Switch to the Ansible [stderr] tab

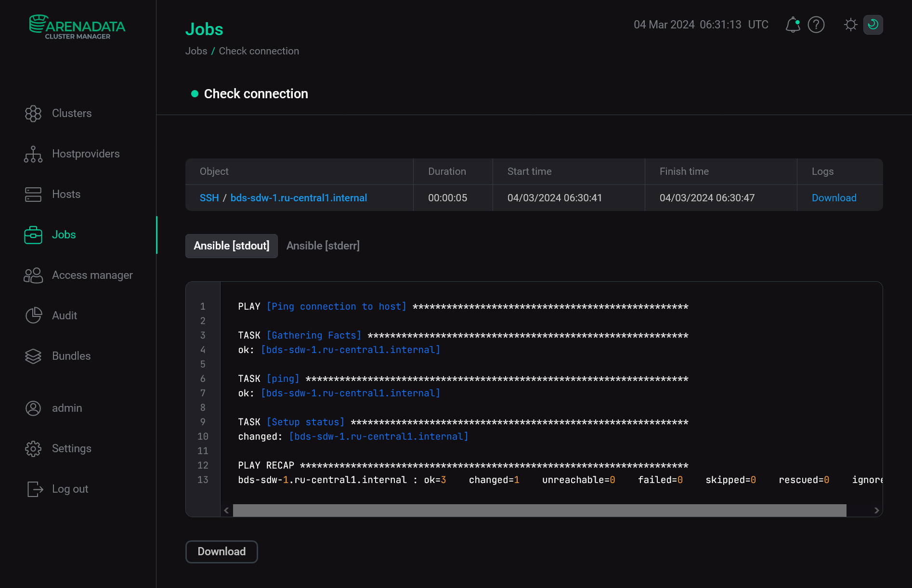323,246
